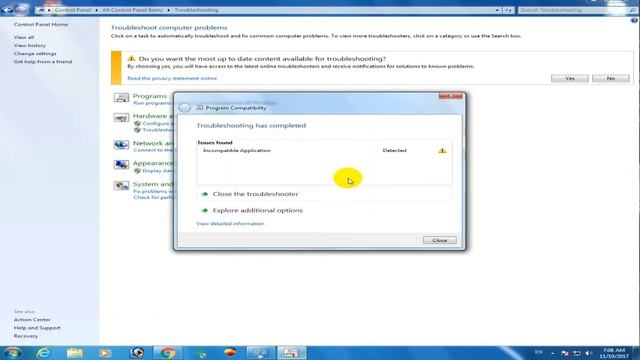Click the green arrow next to Explore additional options

pos(205,211)
